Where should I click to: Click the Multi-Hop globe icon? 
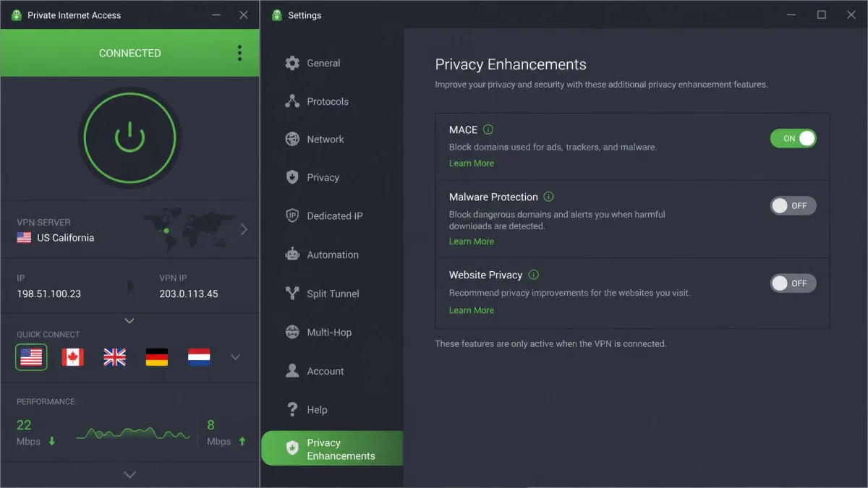click(x=292, y=333)
